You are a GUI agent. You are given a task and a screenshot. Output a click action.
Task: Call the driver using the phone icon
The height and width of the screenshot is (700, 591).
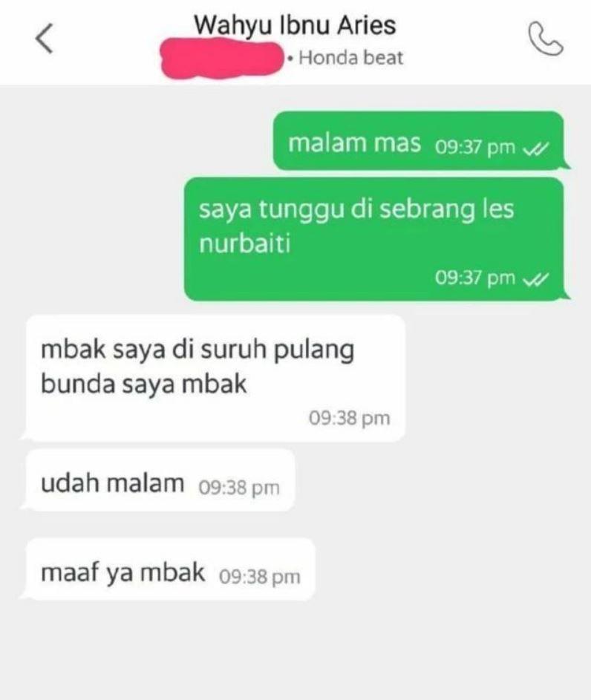(546, 39)
